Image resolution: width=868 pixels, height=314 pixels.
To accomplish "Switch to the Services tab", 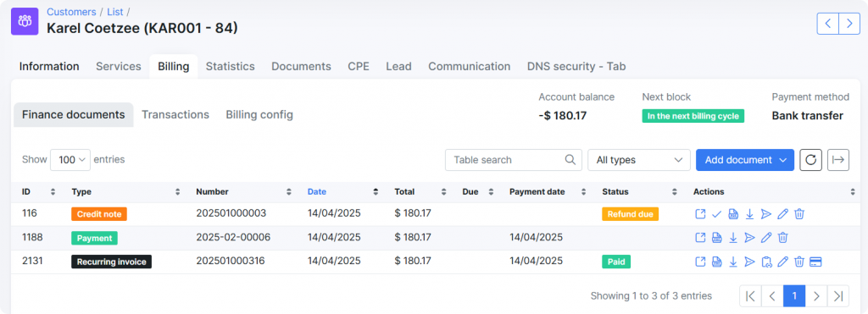I will pyautogui.click(x=119, y=66).
